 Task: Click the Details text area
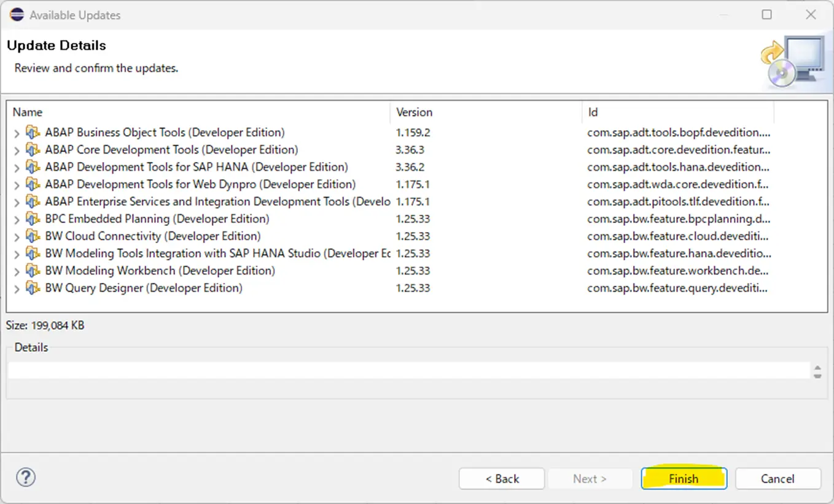coord(409,371)
